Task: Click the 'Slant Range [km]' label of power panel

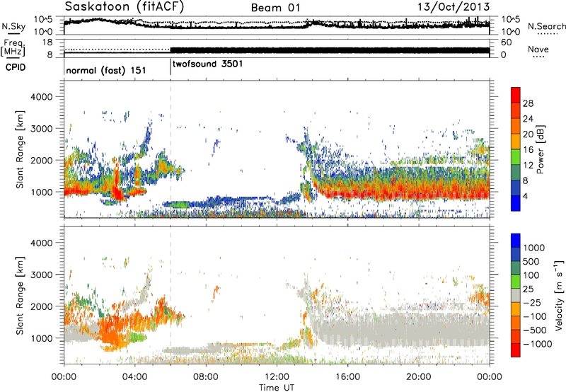Action: pos(21,149)
